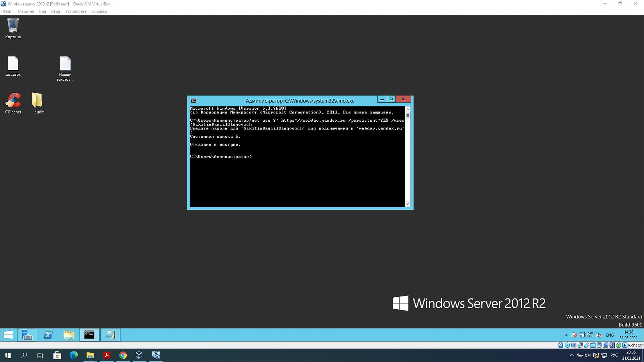Screen dimensions: 644x362
Task: Click the 'Отказано в доступе.' output line
Action: tap(215, 144)
